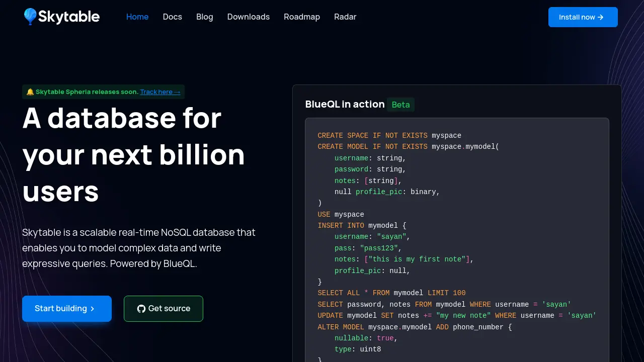Image resolution: width=644 pixels, height=362 pixels.
Task: Click the 'pass: "pass123",' code line
Action: coord(368,248)
